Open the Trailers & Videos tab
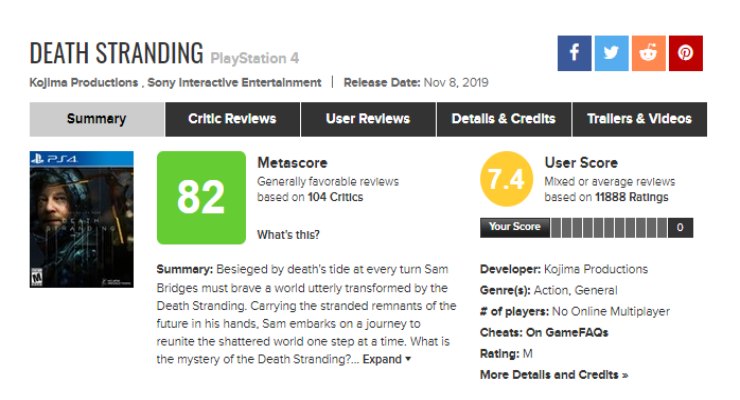Screen dimensions: 740x400 (x=639, y=119)
